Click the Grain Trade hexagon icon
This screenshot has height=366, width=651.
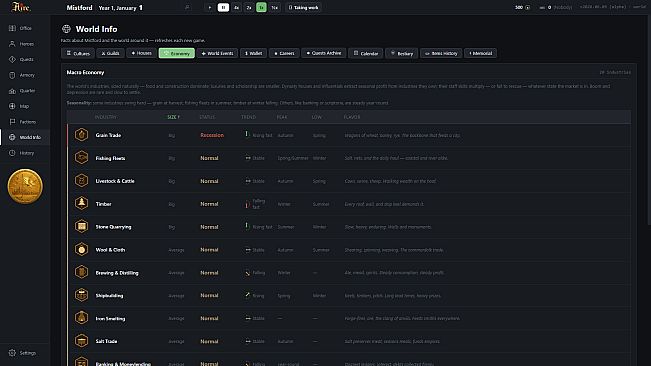[81, 135]
